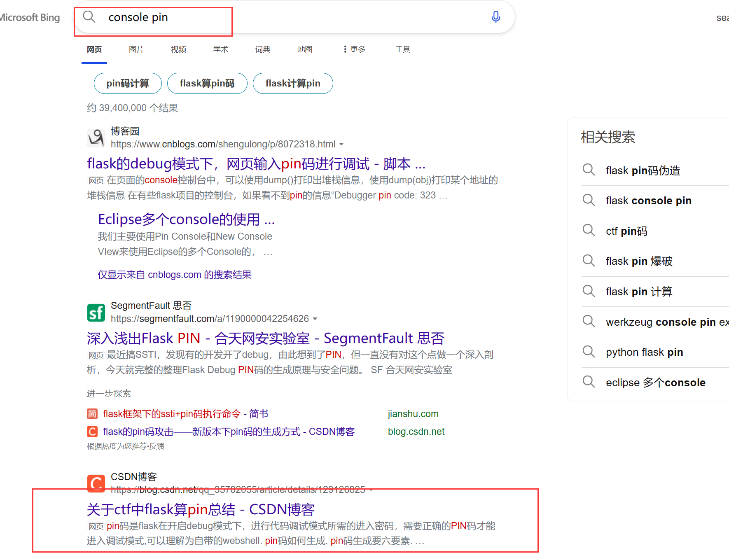Select related search python flask pin

(x=645, y=352)
